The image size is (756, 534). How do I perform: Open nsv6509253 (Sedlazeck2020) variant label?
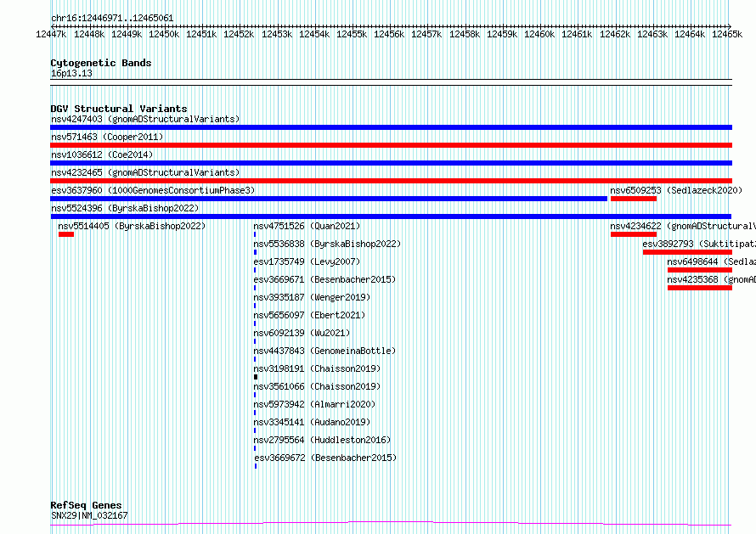(x=676, y=190)
